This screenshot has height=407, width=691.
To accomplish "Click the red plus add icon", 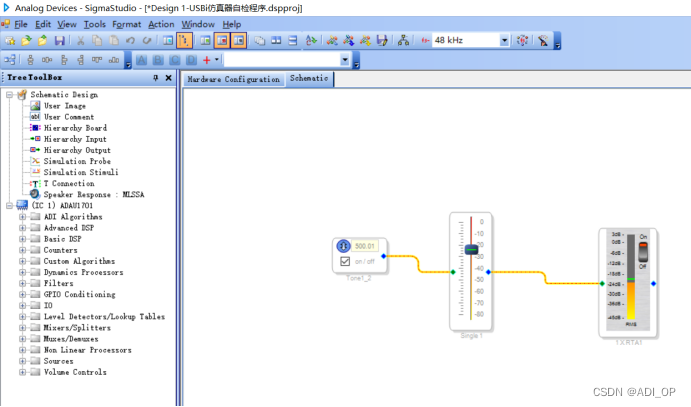I will [206, 60].
